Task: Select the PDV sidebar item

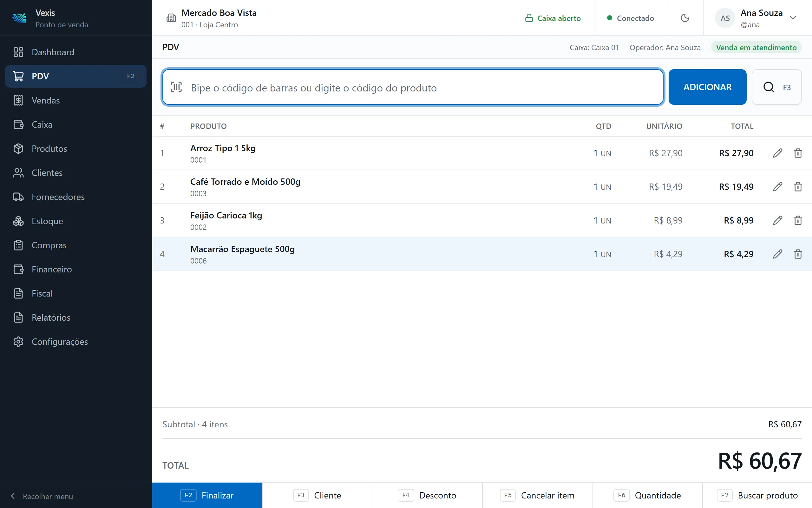Action: click(x=75, y=76)
